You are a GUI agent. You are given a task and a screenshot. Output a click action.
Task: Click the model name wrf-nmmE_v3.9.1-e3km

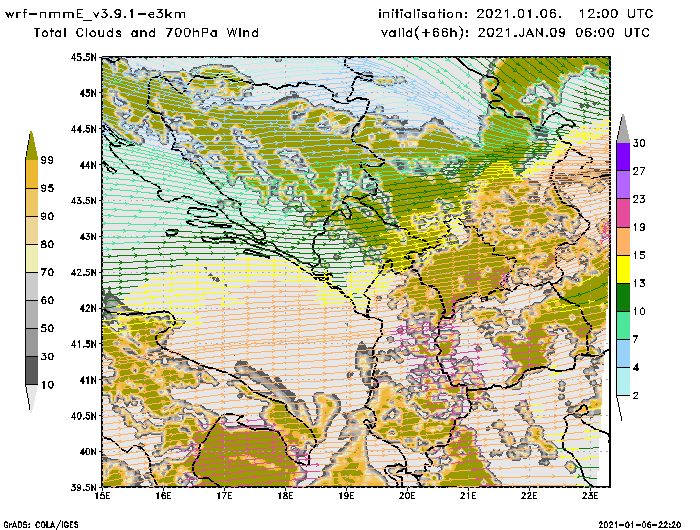coord(95,14)
